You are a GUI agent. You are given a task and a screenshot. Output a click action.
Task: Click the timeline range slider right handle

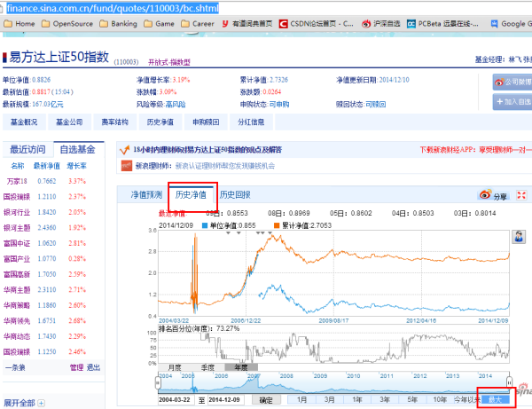(x=509, y=383)
